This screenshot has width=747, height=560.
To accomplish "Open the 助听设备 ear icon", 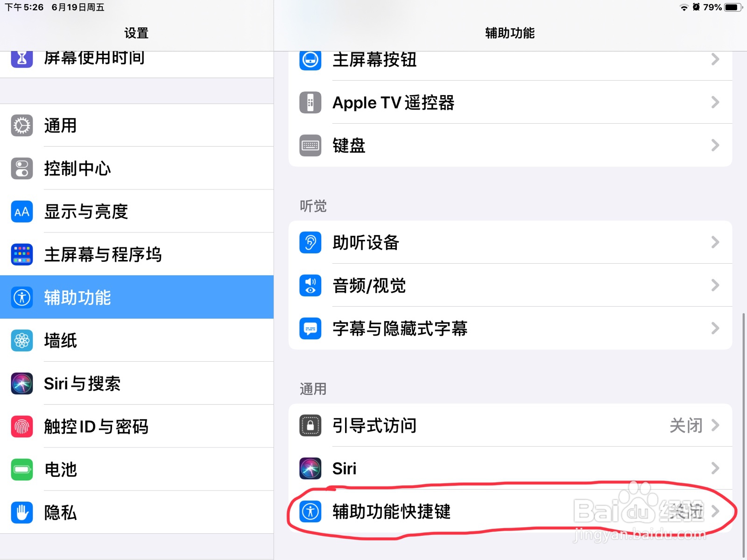I will click(310, 243).
